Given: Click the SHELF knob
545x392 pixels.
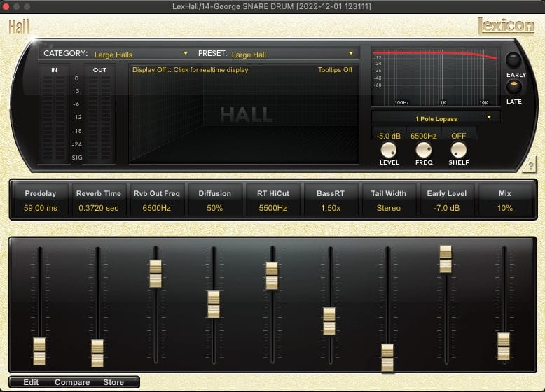Looking at the screenshot, I should [458, 150].
